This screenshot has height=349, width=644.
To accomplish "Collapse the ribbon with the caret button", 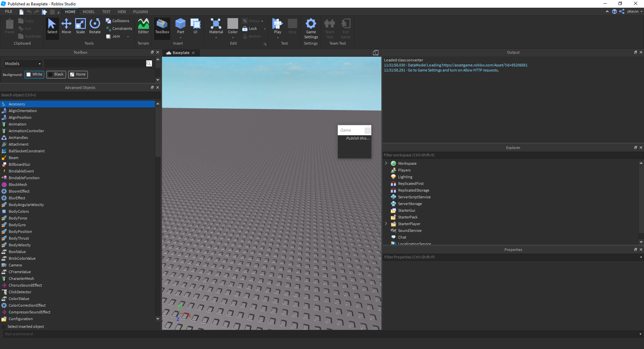I will 607,11.
